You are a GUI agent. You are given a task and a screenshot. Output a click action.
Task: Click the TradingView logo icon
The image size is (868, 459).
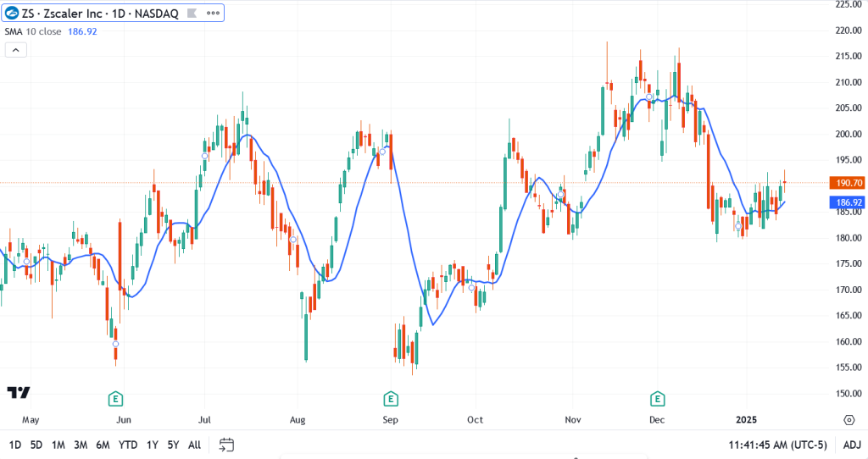(19, 392)
